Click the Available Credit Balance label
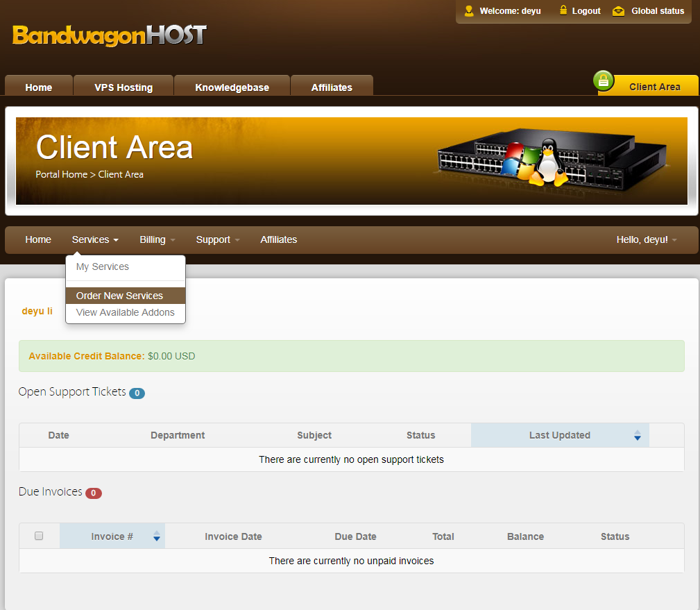 click(87, 356)
